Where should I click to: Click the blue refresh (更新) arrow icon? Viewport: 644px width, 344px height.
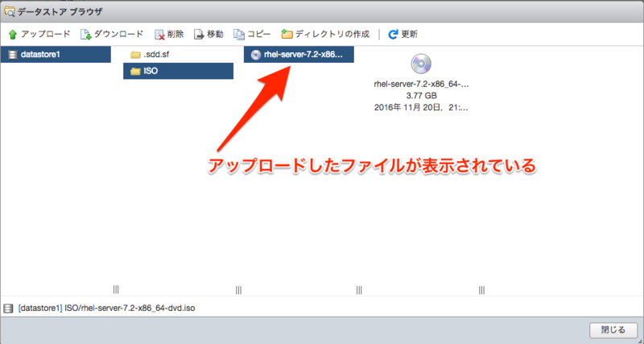pos(393,35)
